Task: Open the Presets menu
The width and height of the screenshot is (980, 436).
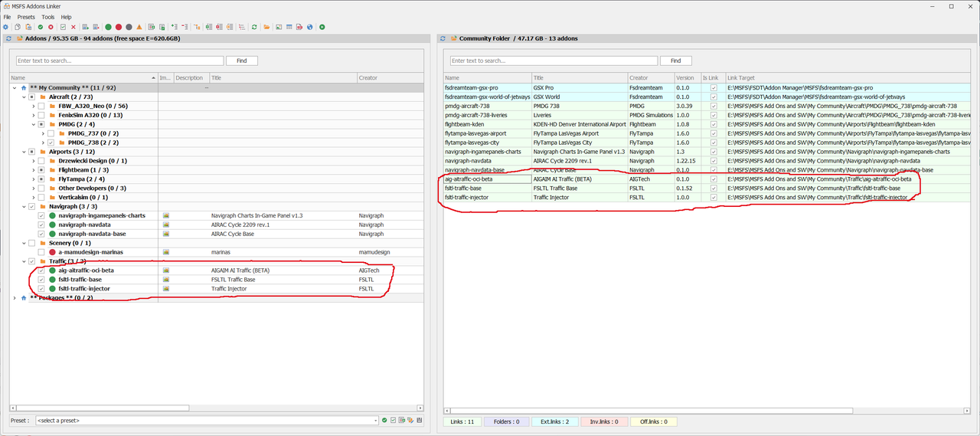Action: 26,17
